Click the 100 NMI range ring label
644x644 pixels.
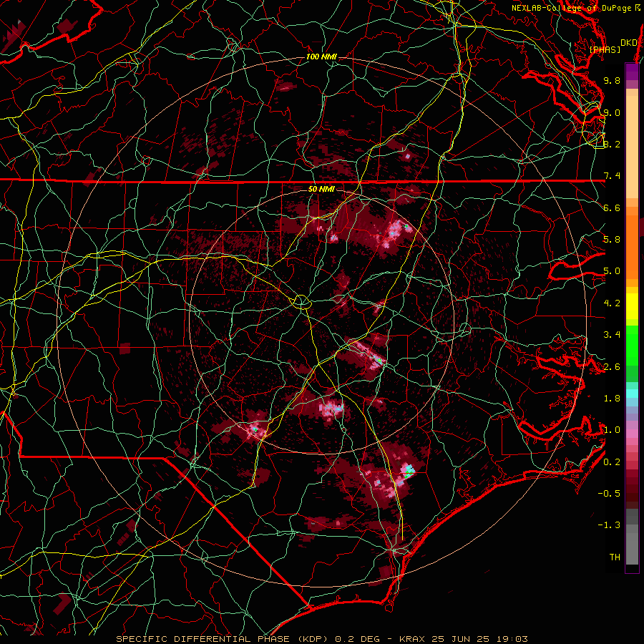coord(321,57)
